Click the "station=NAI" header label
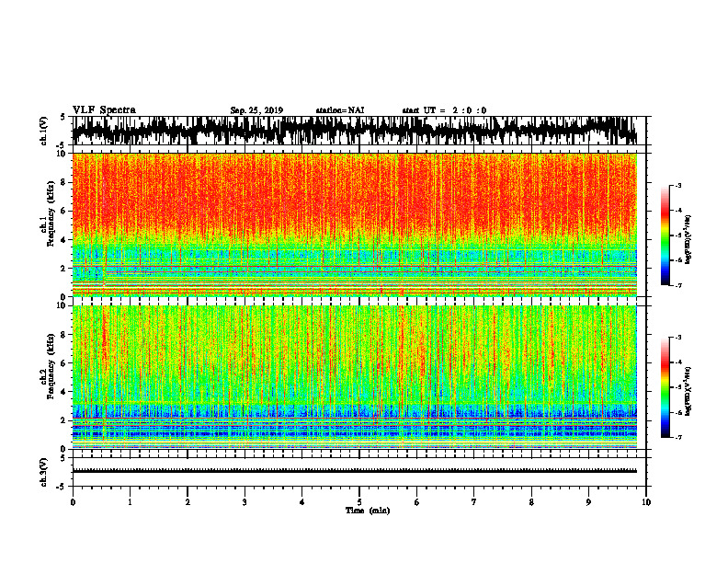 (x=340, y=110)
